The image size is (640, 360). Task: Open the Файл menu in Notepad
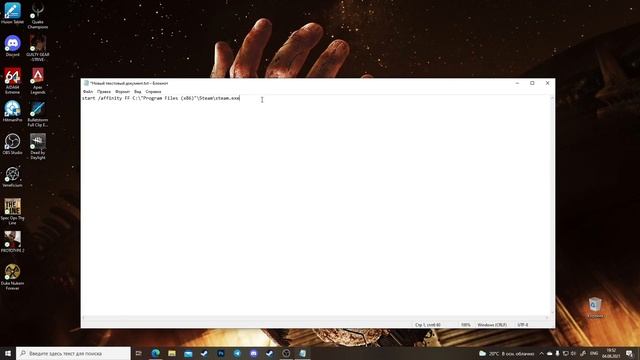click(x=88, y=92)
